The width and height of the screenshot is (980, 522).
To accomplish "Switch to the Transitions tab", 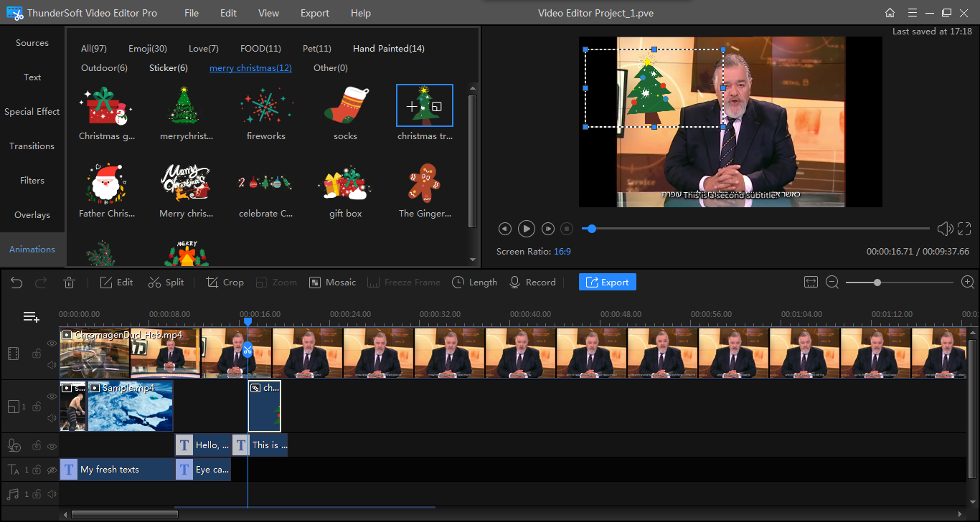I will (32, 146).
